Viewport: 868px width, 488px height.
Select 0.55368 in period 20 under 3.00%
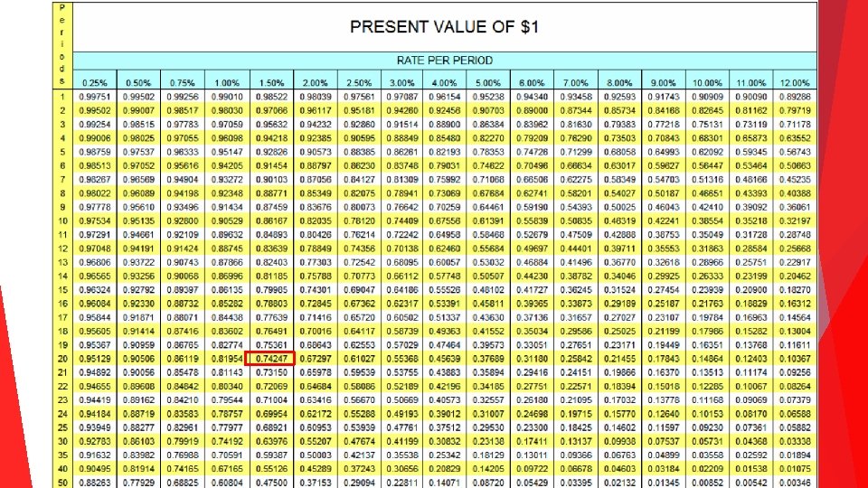(x=401, y=359)
